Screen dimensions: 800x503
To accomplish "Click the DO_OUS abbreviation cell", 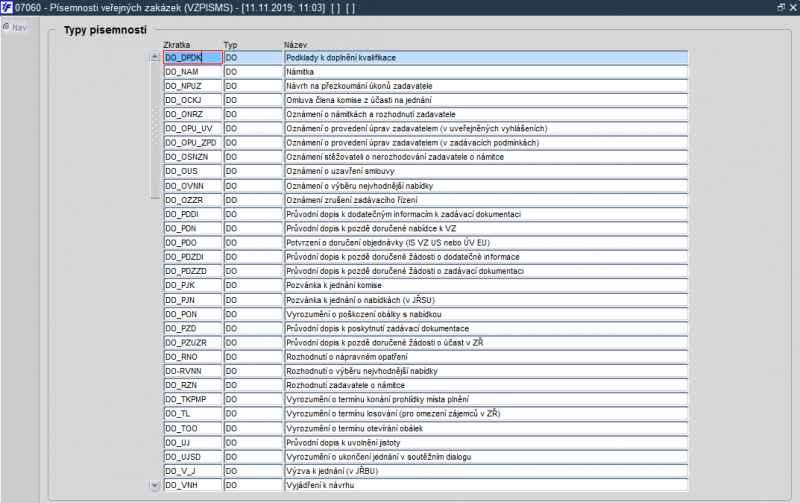I will coord(193,171).
